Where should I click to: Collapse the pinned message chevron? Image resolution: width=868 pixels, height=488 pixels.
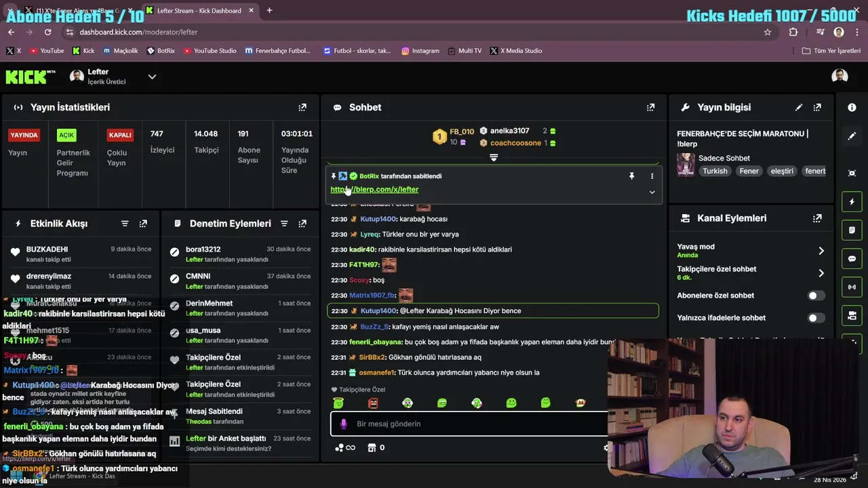click(x=652, y=192)
